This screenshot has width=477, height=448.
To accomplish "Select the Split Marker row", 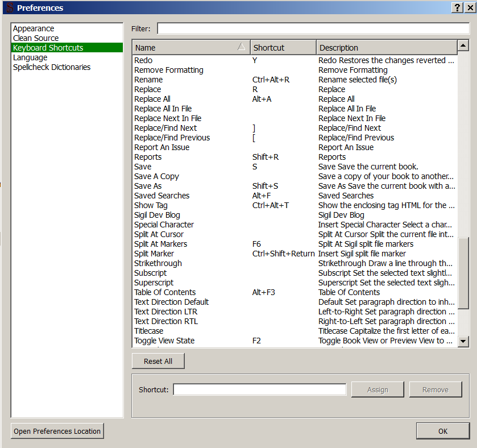I will coord(295,254).
